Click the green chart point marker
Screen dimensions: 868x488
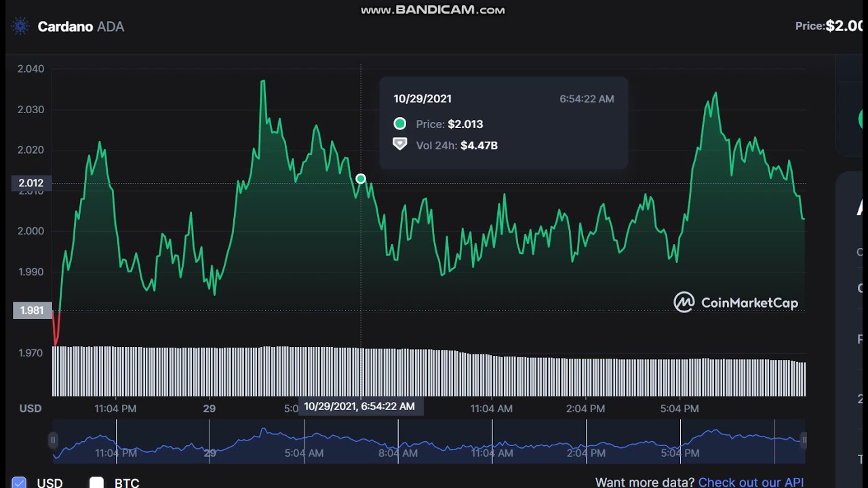point(361,179)
